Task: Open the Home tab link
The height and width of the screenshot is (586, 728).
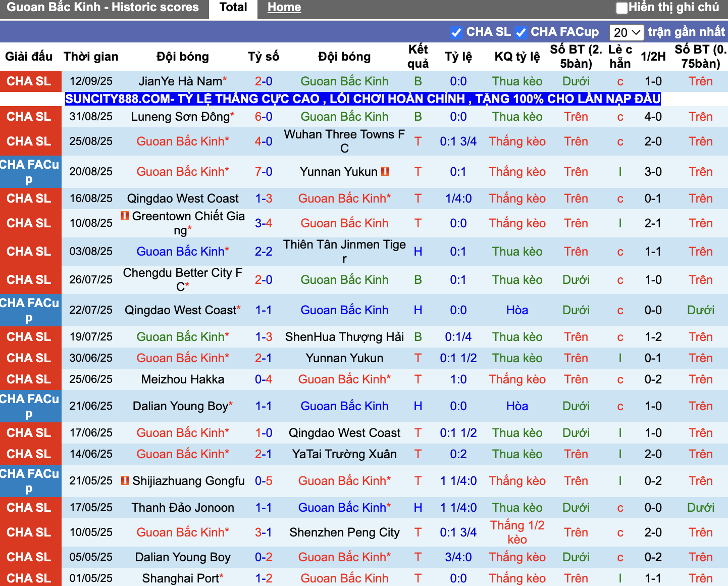Action: coord(284,8)
